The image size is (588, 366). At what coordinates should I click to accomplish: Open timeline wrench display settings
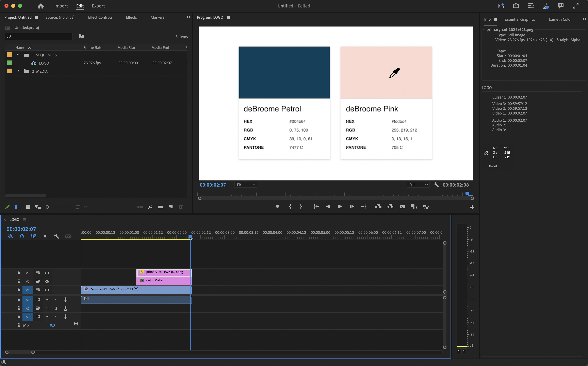point(56,236)
